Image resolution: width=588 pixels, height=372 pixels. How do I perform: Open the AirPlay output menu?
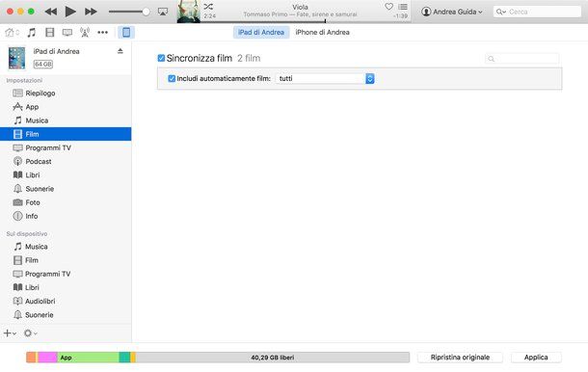click(163, 12)
